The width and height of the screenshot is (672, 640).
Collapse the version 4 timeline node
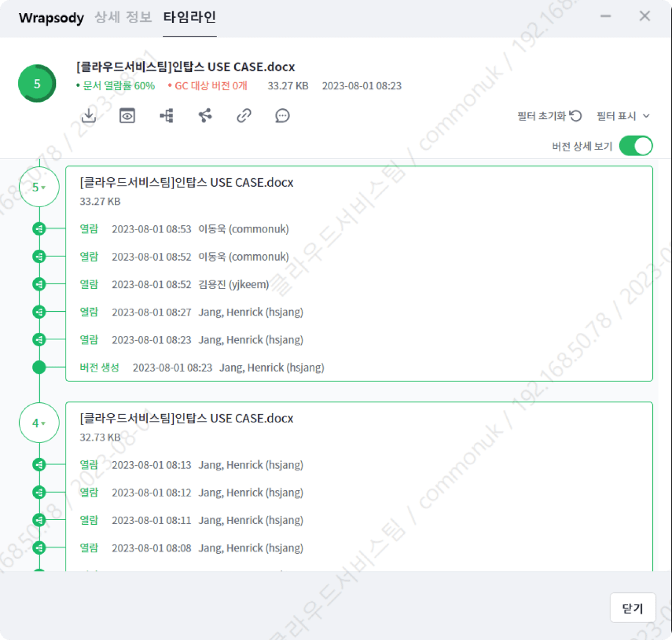coord(39,423)
